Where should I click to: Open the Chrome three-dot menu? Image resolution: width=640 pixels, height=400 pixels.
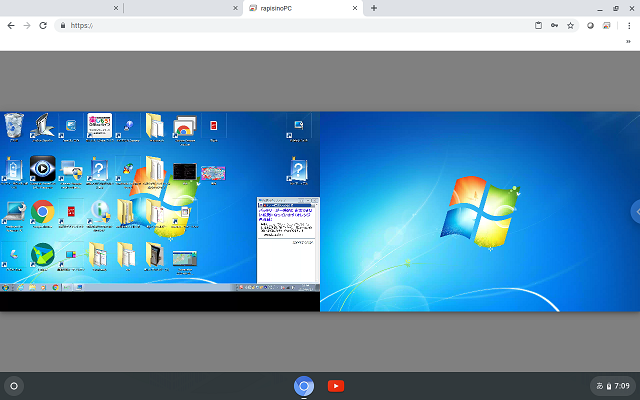[629, 25]
